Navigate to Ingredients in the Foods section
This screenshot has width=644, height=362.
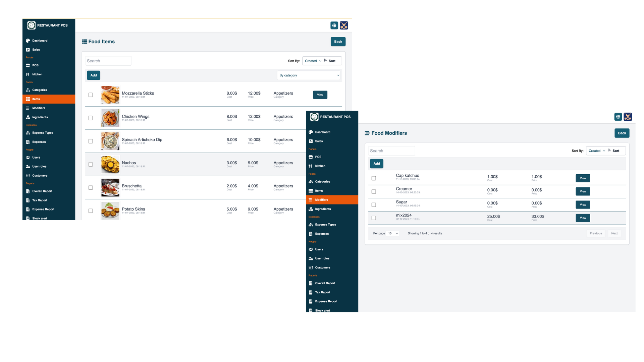[x=40, y=117]
